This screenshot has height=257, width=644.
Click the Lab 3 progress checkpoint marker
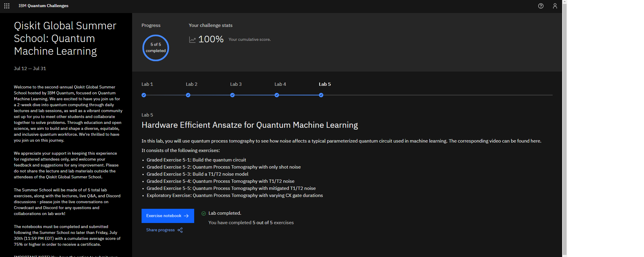click(x=232, y=95)
